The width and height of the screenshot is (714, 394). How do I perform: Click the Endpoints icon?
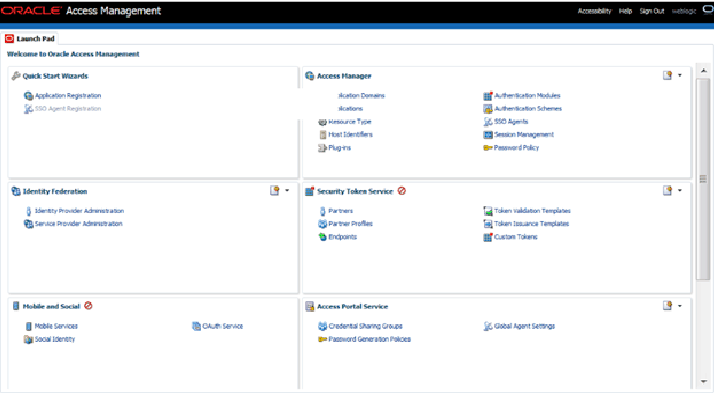pos(322,237)
